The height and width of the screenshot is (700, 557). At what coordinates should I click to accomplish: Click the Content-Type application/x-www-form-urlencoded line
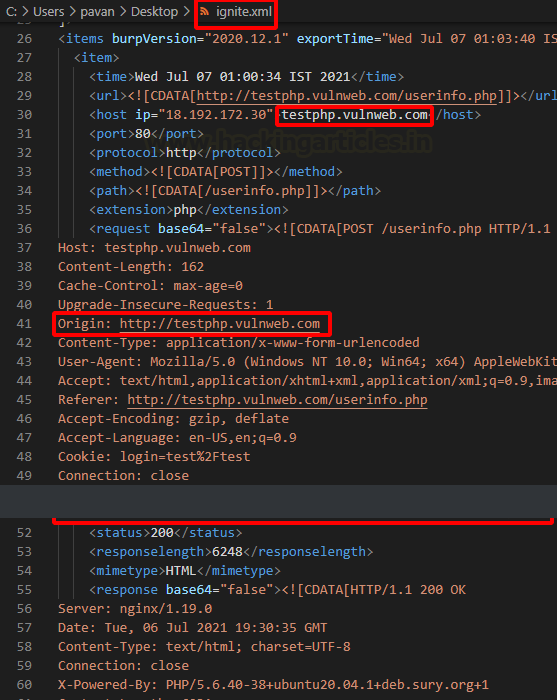(239, 342)
